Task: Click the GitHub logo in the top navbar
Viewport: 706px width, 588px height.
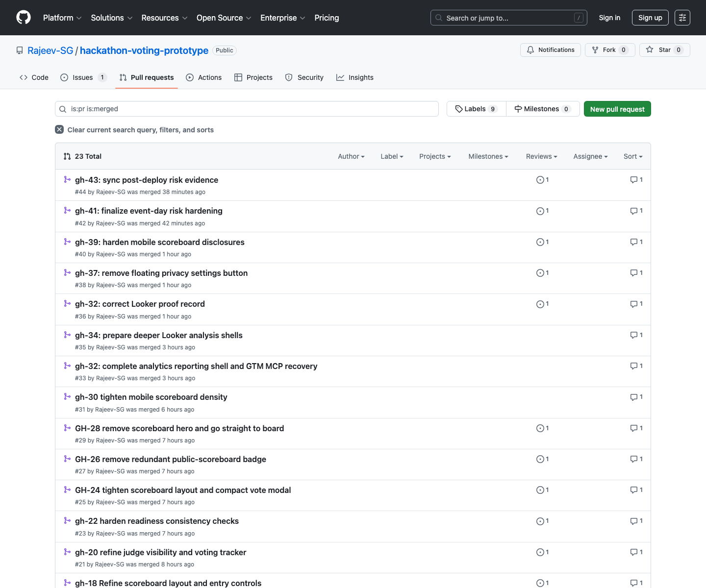Action: point(23,18)
